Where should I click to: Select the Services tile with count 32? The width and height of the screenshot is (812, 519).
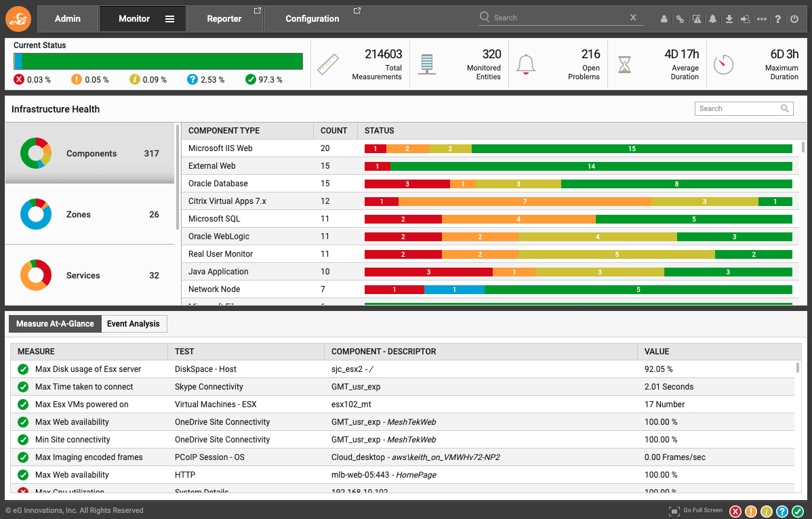pos(89,275)
